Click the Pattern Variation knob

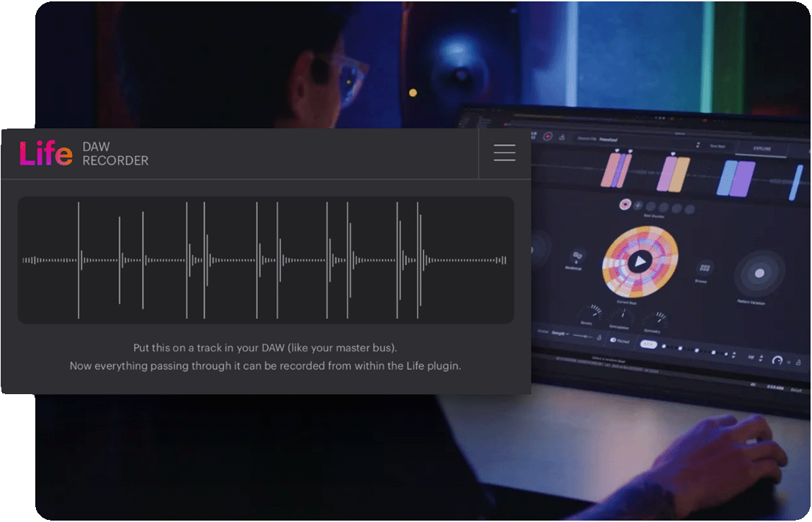(x=759, y=273)
